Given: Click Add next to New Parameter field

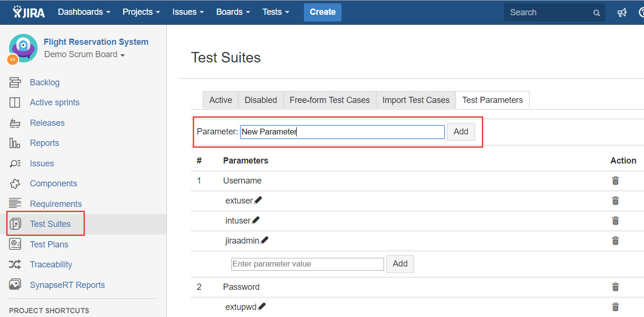Looking at the screenshot, I should 460,132.
